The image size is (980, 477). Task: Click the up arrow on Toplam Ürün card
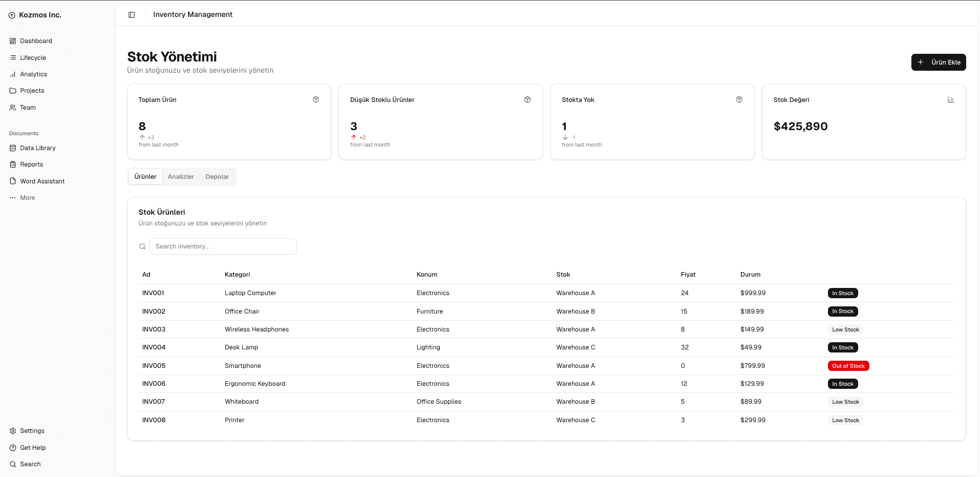pyautogui.click(x=142, y=137)
